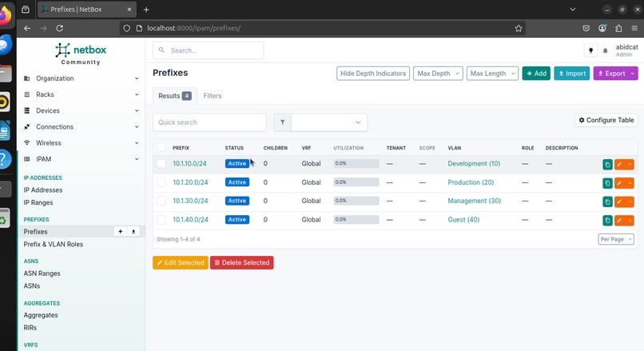This screenshot has height=351, width=644.
Task: Open Prefix & VLAN Roles in the sidebar
Action: (53, 244)
